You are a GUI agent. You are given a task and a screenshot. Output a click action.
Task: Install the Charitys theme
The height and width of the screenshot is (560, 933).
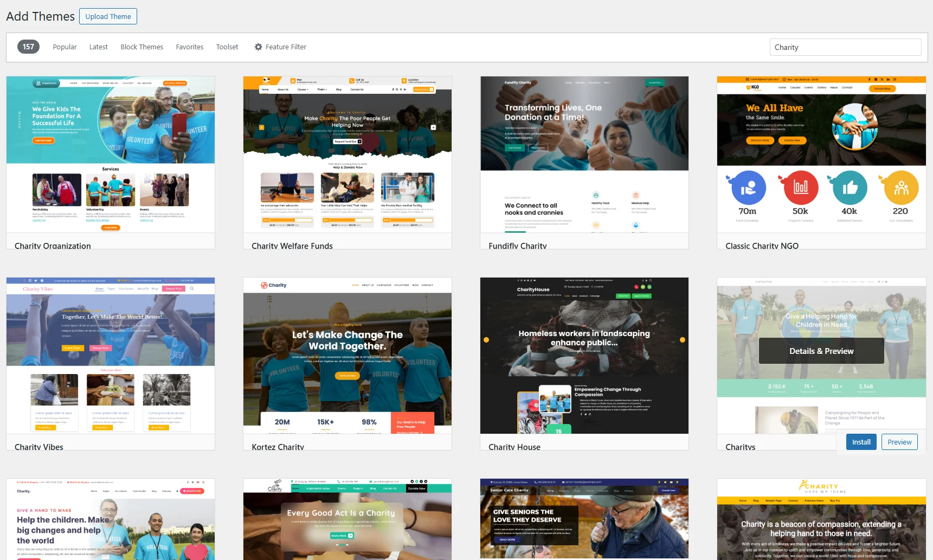pos(861,442)
